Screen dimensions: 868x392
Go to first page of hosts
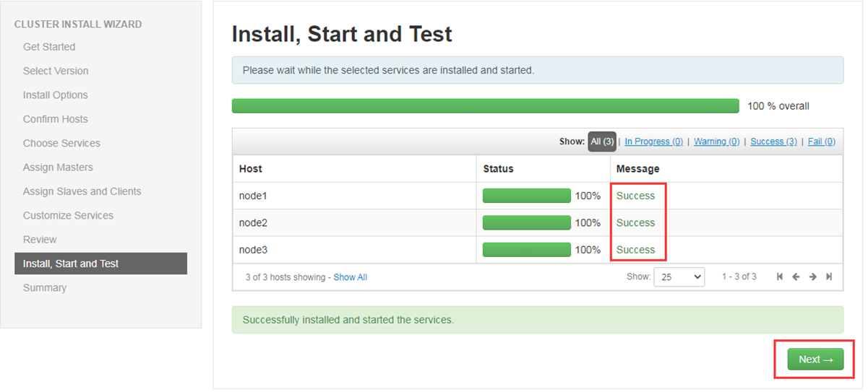coord(780,276)
